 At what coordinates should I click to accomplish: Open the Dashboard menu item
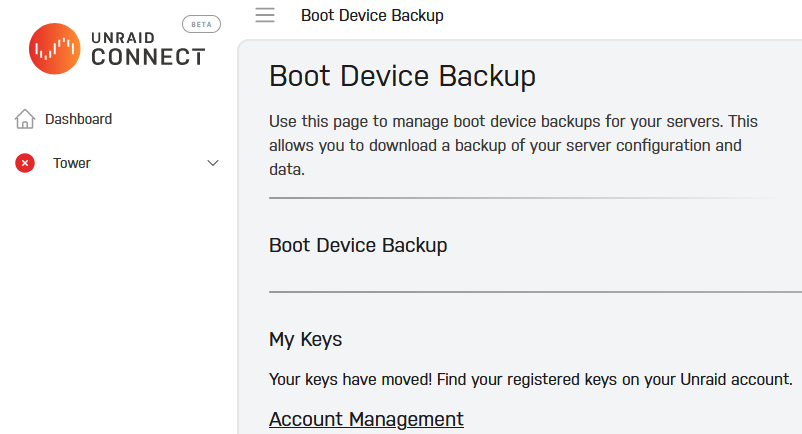[78, 119]
